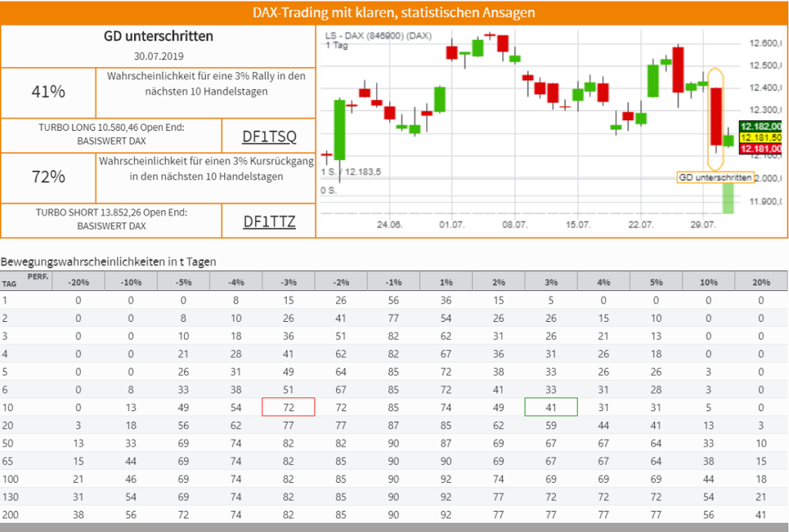Select the '3% Rally' probability description text
The width and height of the screenshot is (789, 532).
point(206,83)
